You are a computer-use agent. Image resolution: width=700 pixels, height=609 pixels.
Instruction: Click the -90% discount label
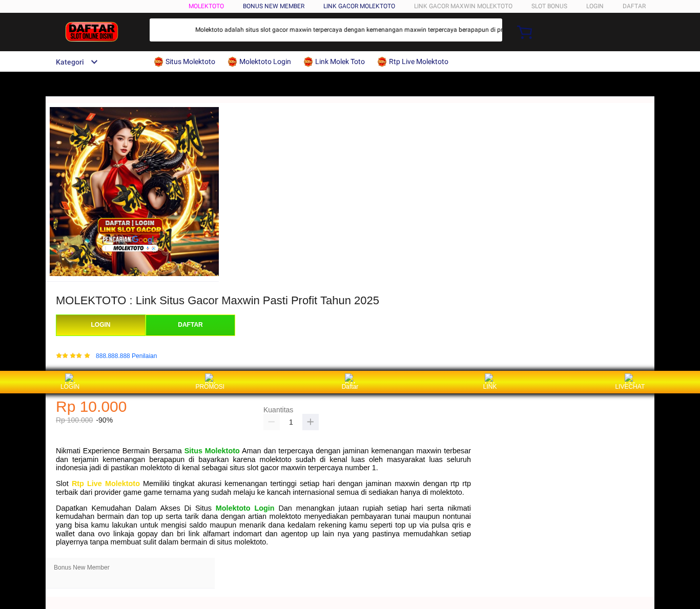(105, 420)
